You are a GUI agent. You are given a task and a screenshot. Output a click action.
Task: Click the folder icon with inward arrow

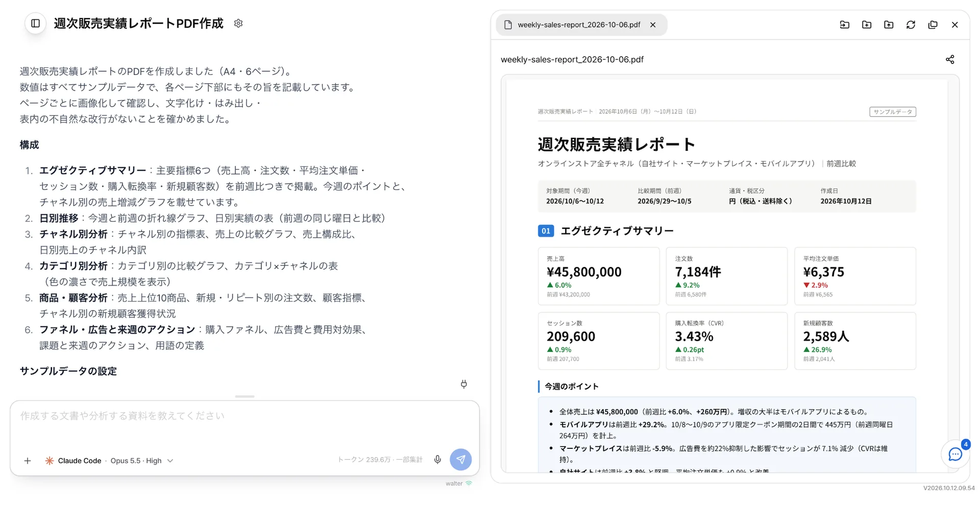point(845,24)
